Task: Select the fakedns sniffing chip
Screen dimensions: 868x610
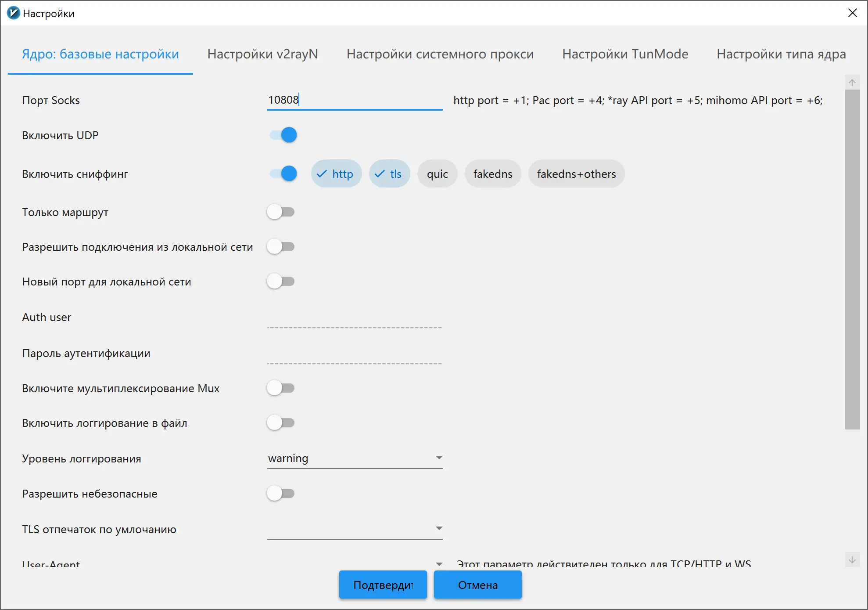Action: click(492, 174)
